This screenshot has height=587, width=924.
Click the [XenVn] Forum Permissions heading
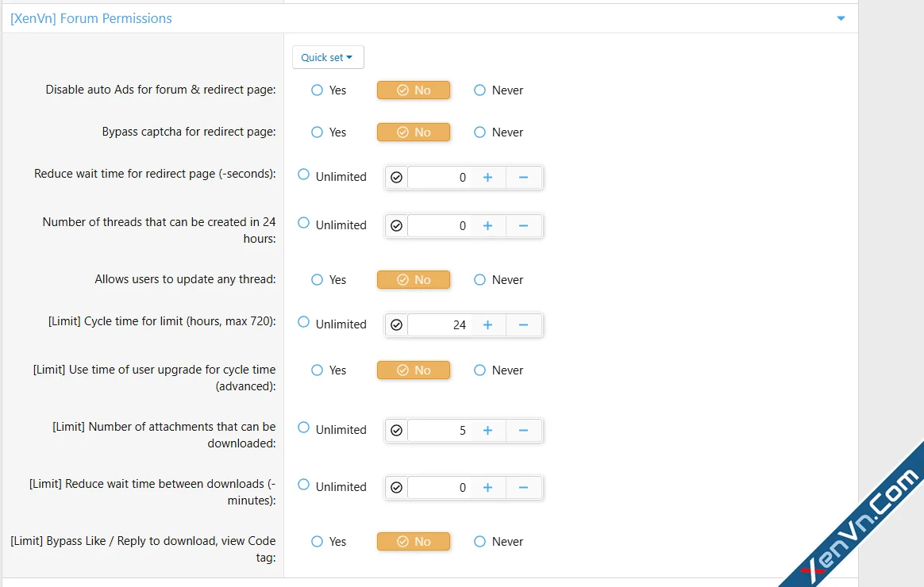coord(91,18)
